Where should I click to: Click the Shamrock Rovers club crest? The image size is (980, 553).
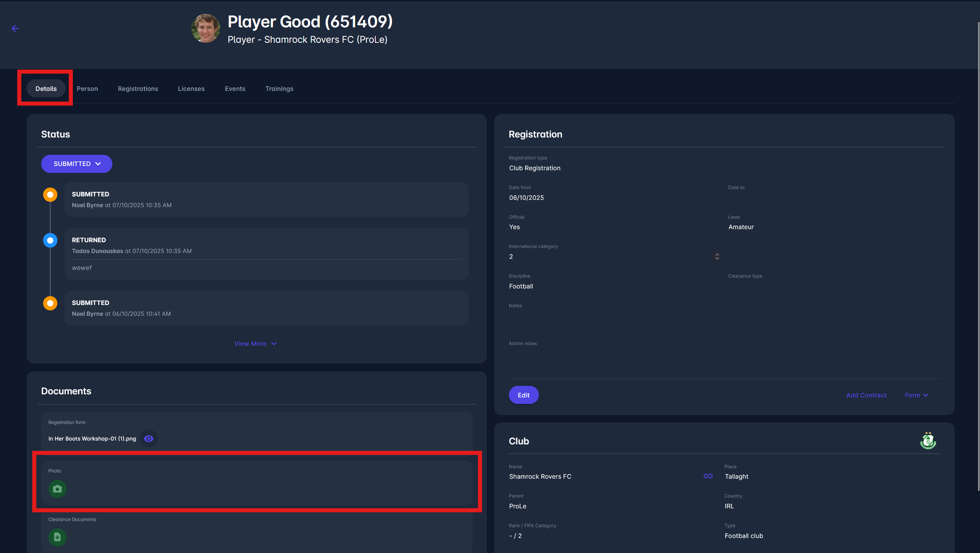point(928,441)
